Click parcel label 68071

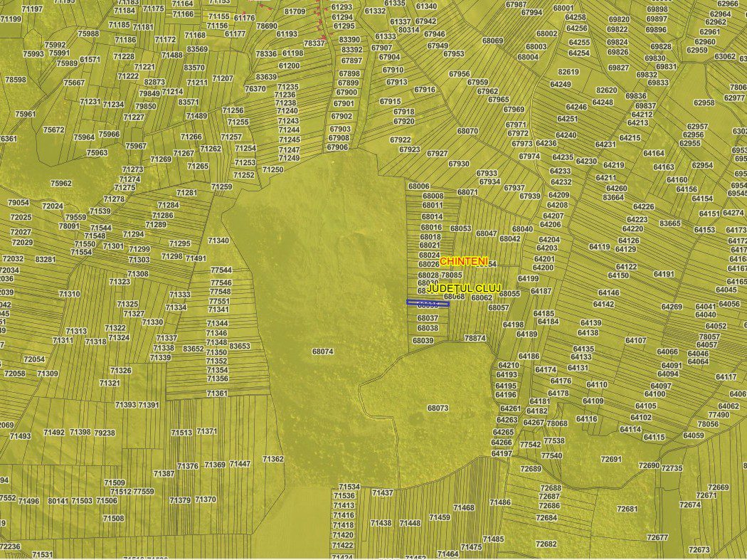coord(467,192)
